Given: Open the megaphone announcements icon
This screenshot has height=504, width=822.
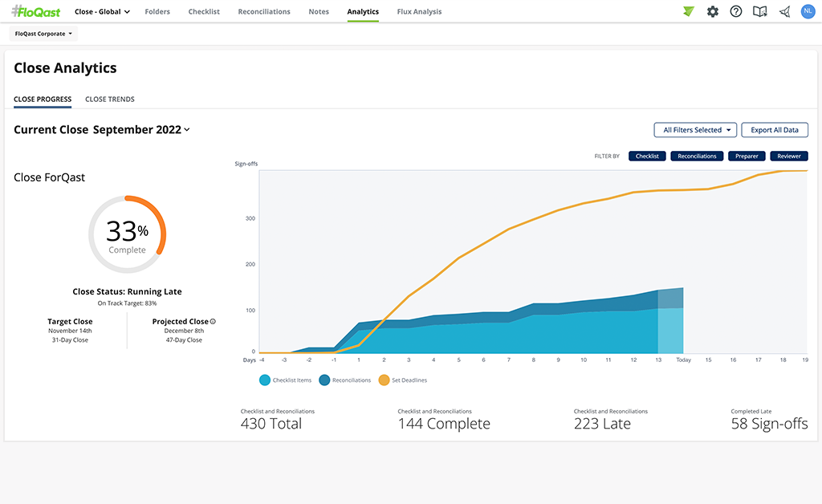Looking at the screenshot, I should 784,11.
